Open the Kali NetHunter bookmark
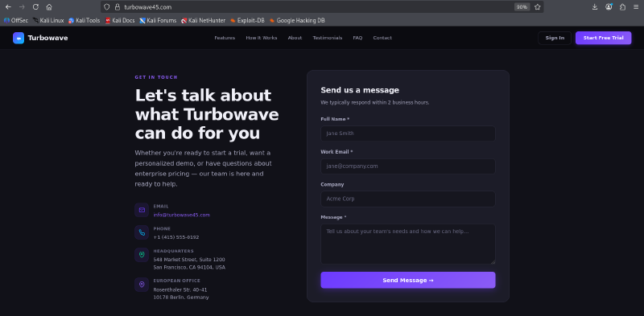Screen dimensions: 644x316 (204, 20)
